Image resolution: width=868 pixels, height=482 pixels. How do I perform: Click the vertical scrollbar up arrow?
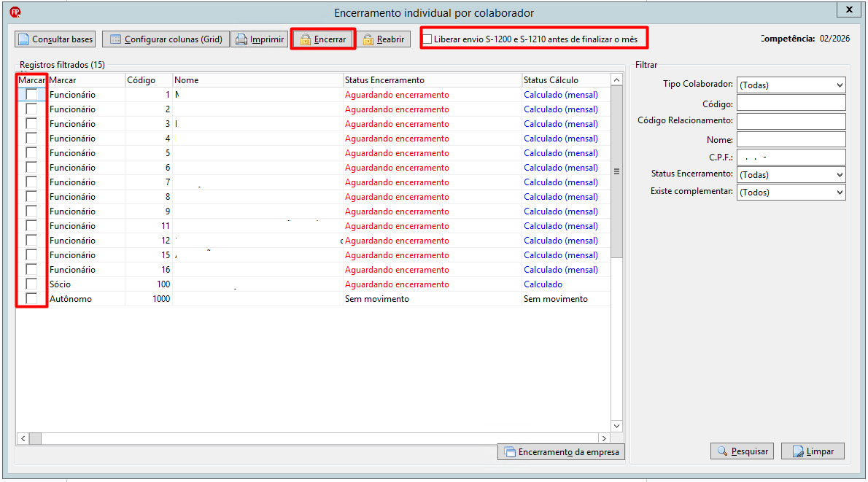click(616, 80)
